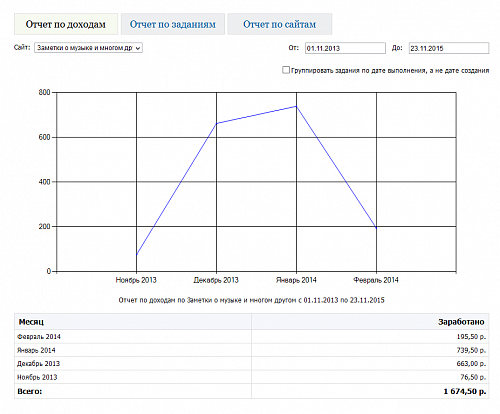Viewport: 500px width, 414px height.
Task: Click the chart point for Ноябрь 2013
Action: coord(136,255)
